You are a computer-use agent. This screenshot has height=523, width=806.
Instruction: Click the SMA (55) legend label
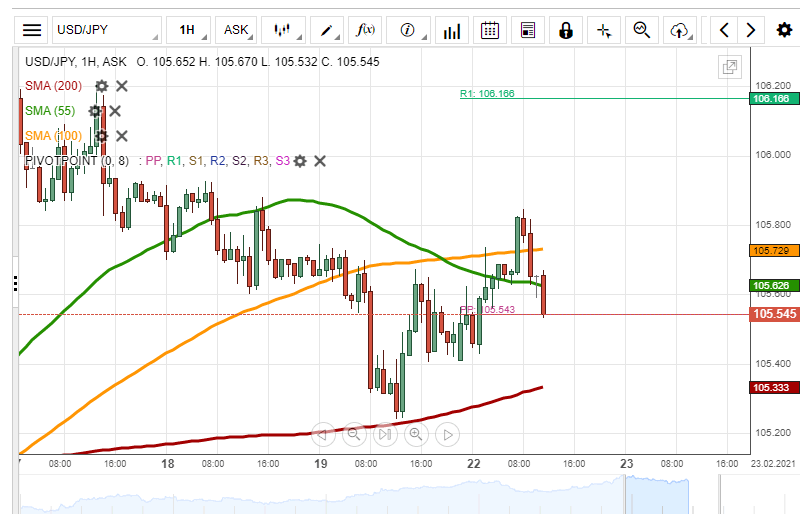coord(50,111)
